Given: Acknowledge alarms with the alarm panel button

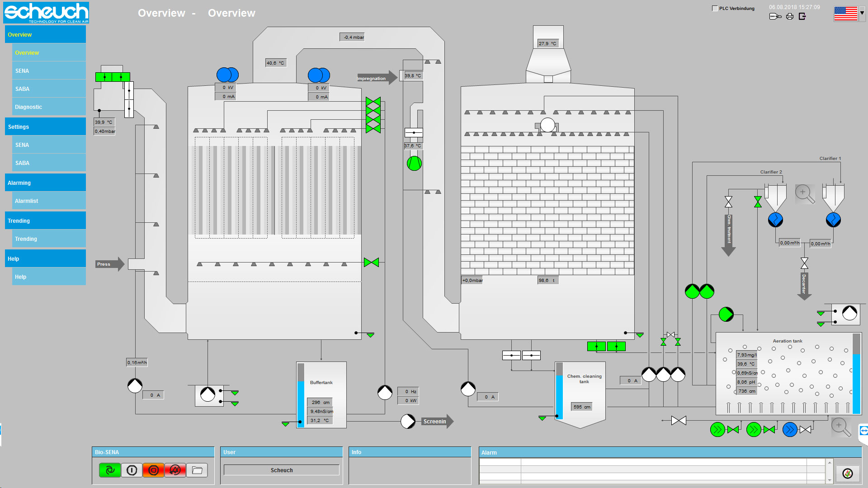Looking at the screenshot, I should point(848,473).
